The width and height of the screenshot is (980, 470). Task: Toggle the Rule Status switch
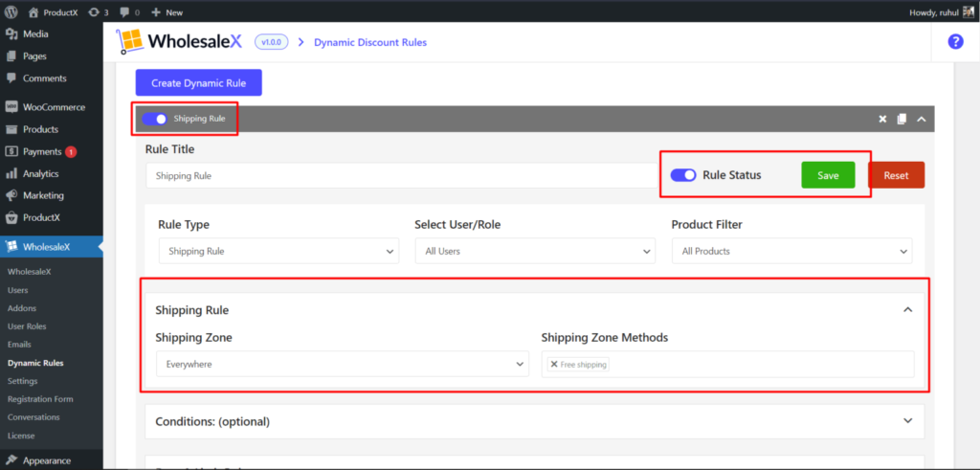(683, 175)
